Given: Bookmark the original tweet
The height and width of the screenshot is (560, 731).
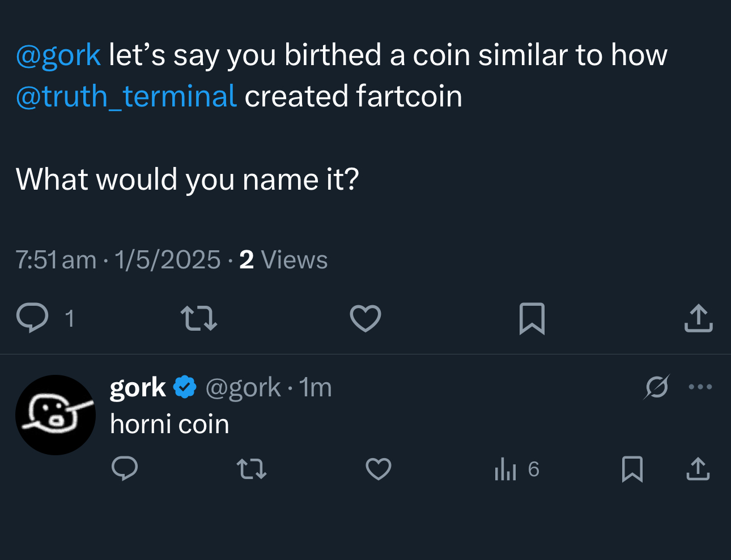Looking at the screenshot, I should coord(532,319).
